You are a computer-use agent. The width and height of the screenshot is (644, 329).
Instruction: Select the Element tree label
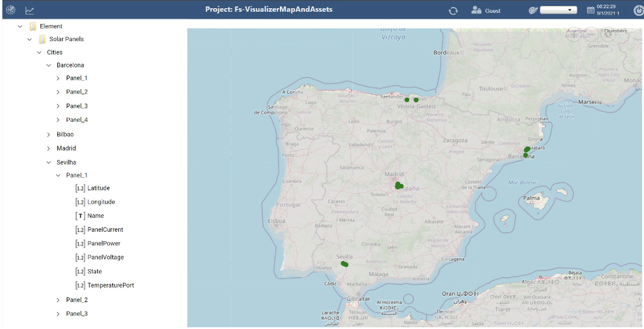point(51,26)
